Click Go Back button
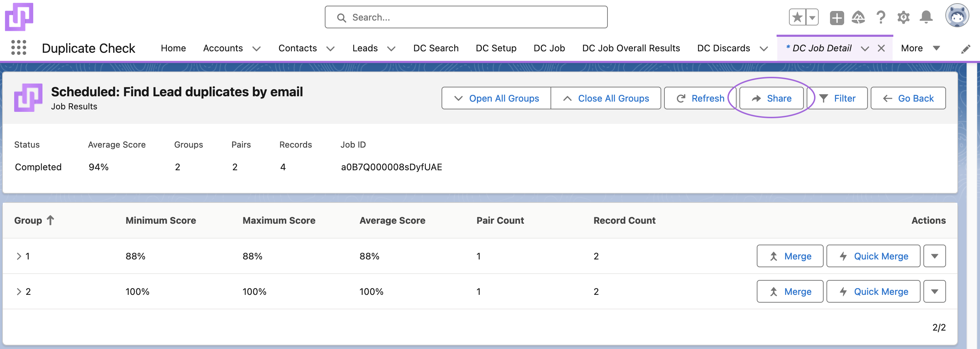 click(908, 98)
